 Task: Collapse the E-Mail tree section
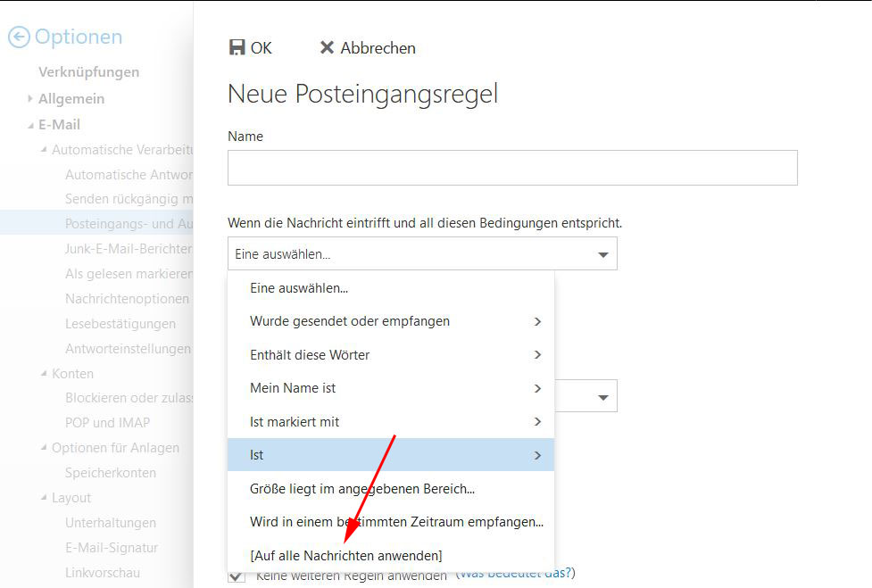tap(31, 126)
